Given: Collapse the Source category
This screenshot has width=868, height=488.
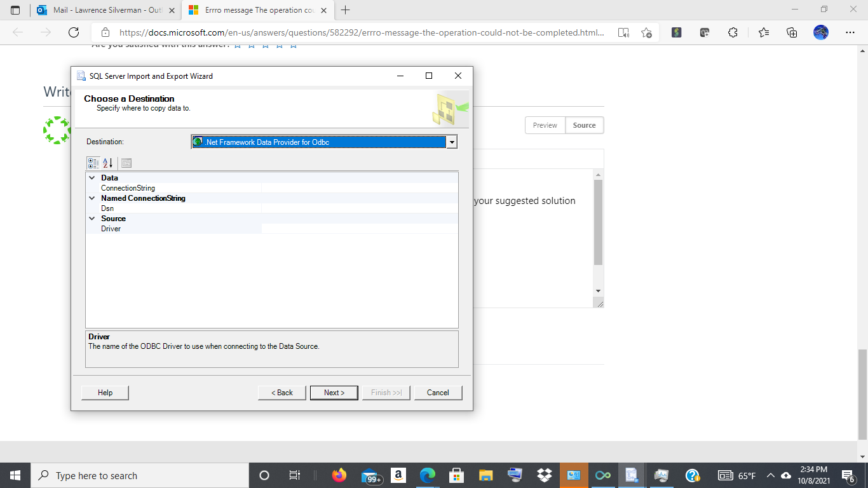Looking at the screenshot, I should tap(92, 219).
